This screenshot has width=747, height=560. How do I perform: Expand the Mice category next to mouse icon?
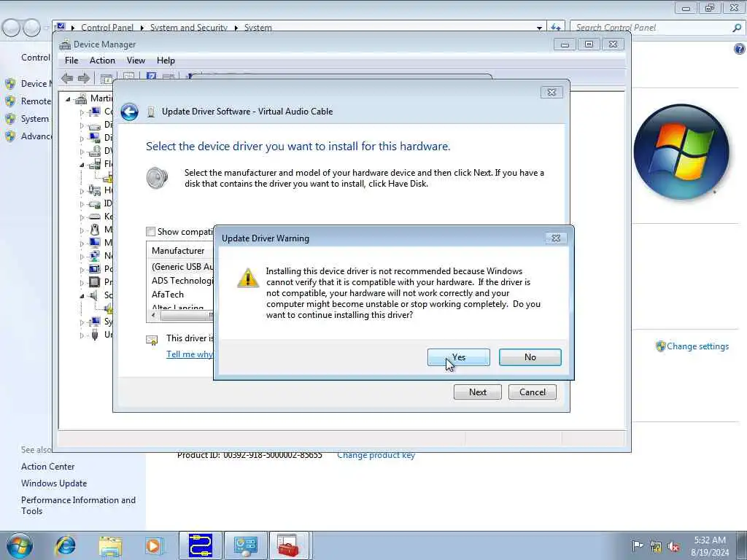82,230
